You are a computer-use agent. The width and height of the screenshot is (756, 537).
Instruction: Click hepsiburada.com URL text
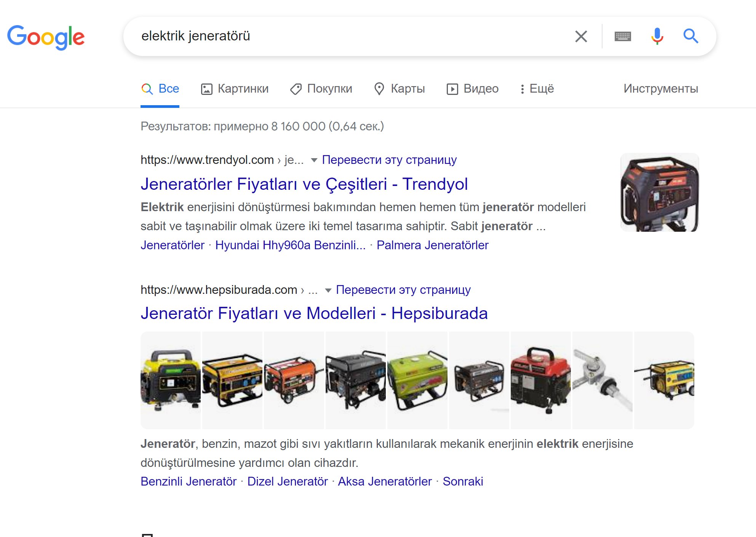pyautogui.click(x=219, y=290)
